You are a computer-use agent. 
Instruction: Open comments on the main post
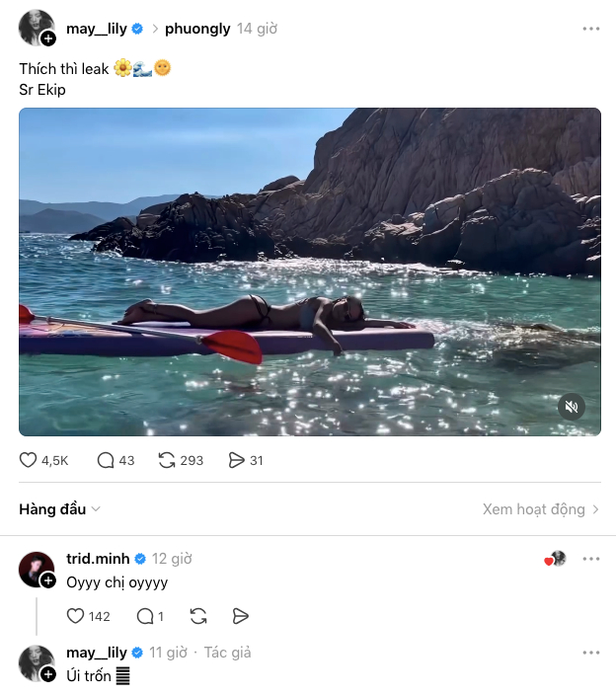(x=106, y=460)
